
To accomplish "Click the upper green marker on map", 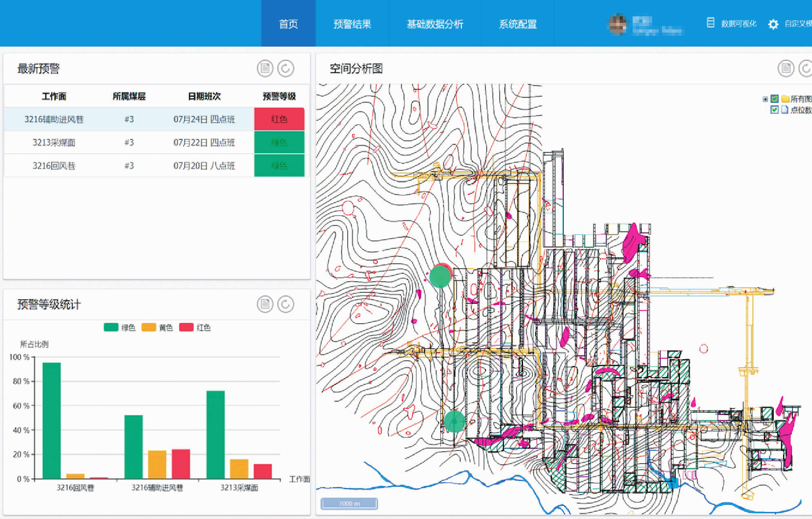I will pyautogui.click(x=440, y=276).
